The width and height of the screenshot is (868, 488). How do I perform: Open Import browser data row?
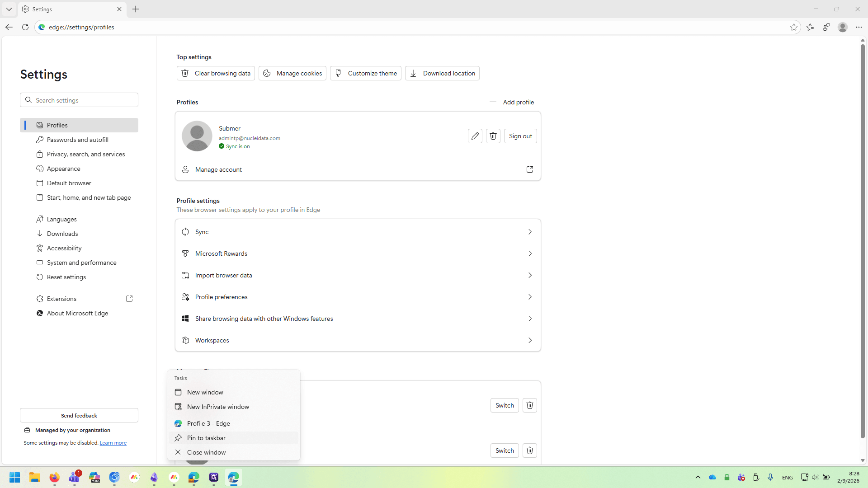358,275
